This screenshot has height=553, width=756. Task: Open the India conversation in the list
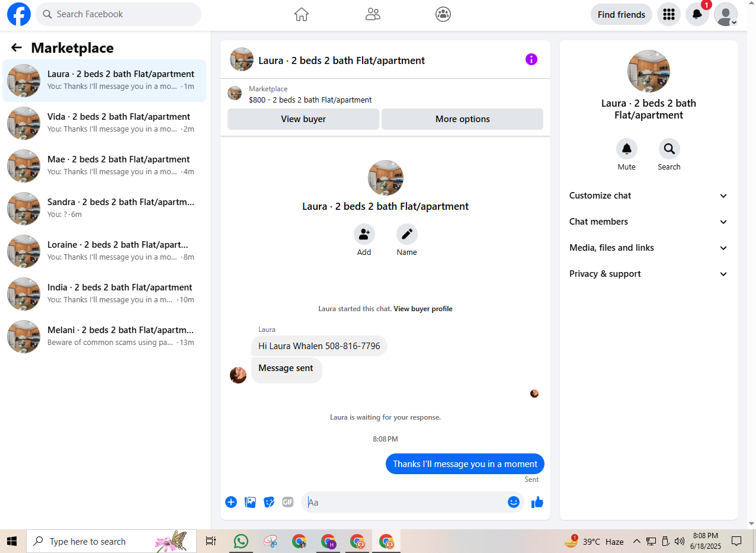point(104,294)
